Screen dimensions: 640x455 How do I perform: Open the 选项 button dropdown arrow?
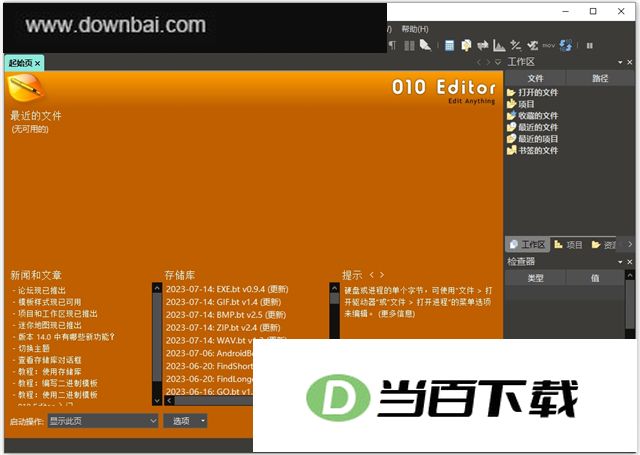pyautogui.click(x=203, y=421)
